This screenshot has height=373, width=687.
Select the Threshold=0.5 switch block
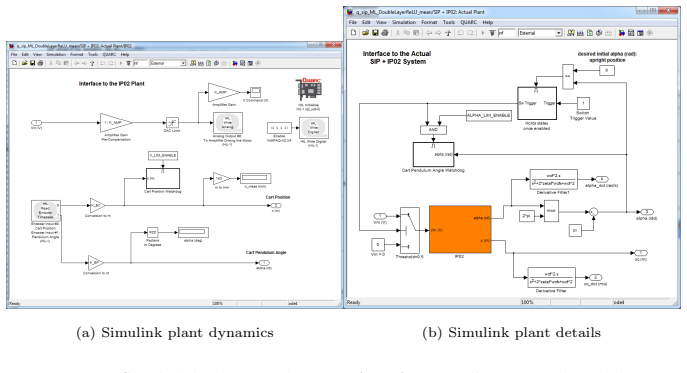[410, 230]
